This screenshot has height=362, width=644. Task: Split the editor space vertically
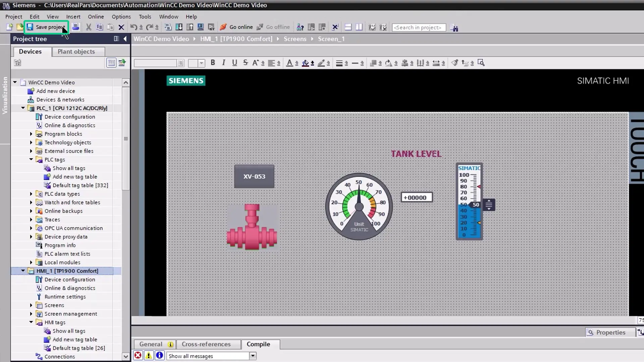click(x=359, y=27)
